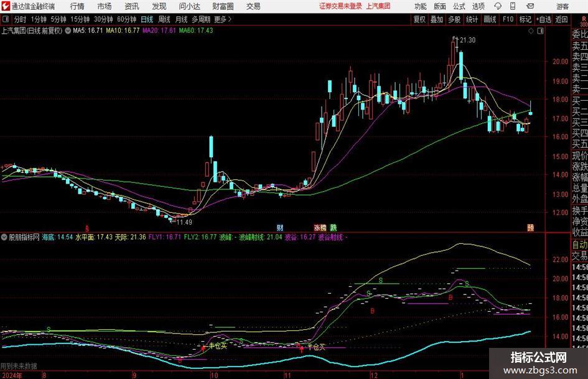Click the 多股 multi-stock button
The width and height of the screenshot is (588, 379).
pos(454,19)
